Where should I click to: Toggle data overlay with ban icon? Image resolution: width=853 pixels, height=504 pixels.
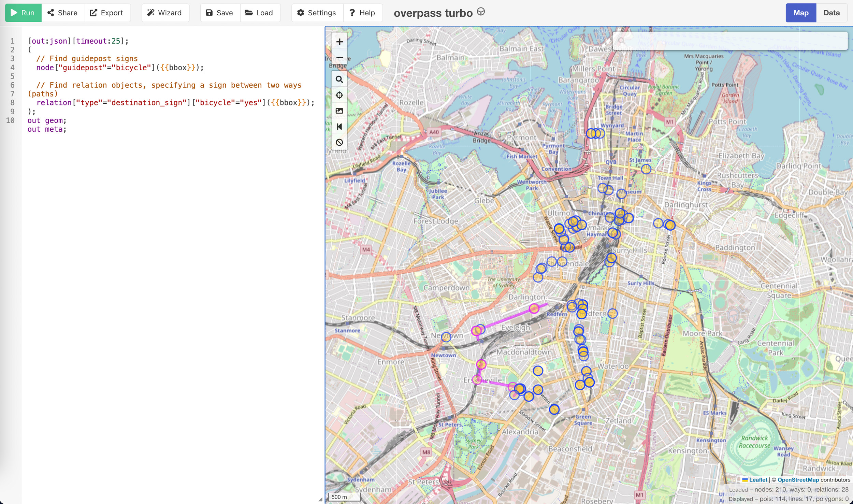click(x=339, y=142)
